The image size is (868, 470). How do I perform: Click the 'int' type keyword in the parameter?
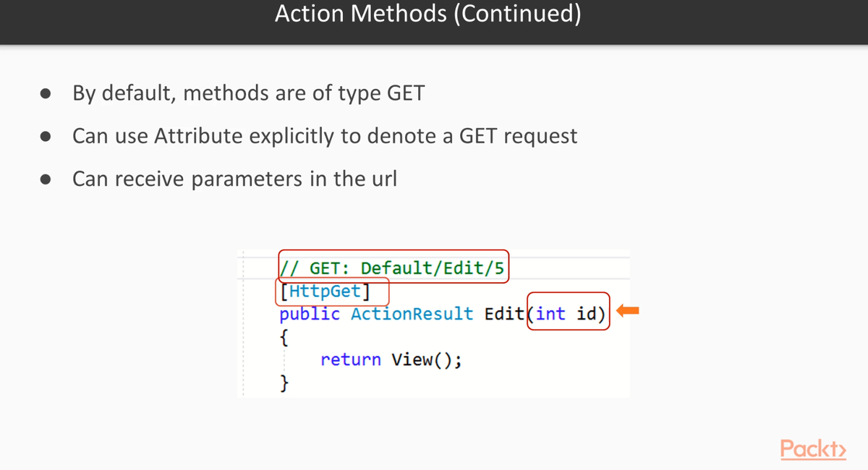coord(551,315)
